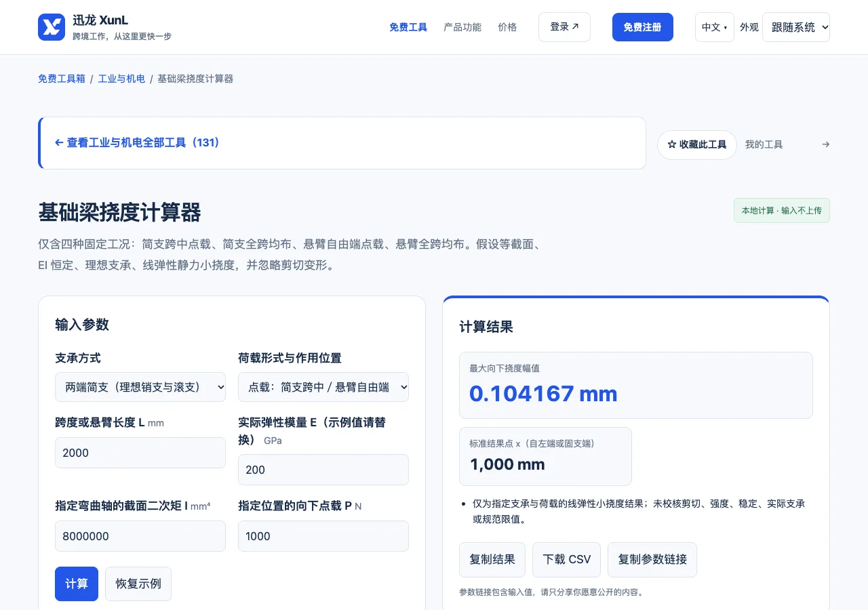Open 查看工业与机电全部工具（131）link
Image resolution: width=868 pixels, height=610 pixels.
tap(138, 143)
